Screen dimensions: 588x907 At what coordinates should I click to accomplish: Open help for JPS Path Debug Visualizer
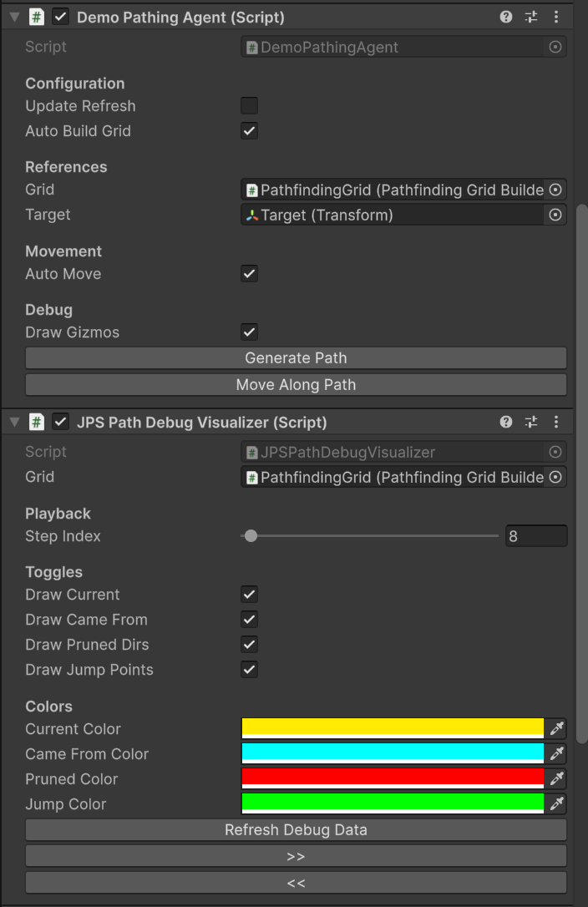tap(506, 422)
